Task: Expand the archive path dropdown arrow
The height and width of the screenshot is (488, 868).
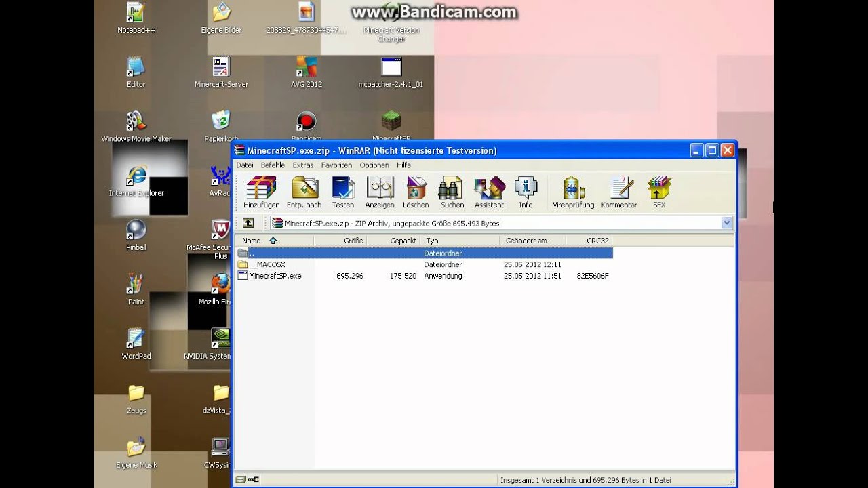Action: pyautogui.click(x=727, y=223)
